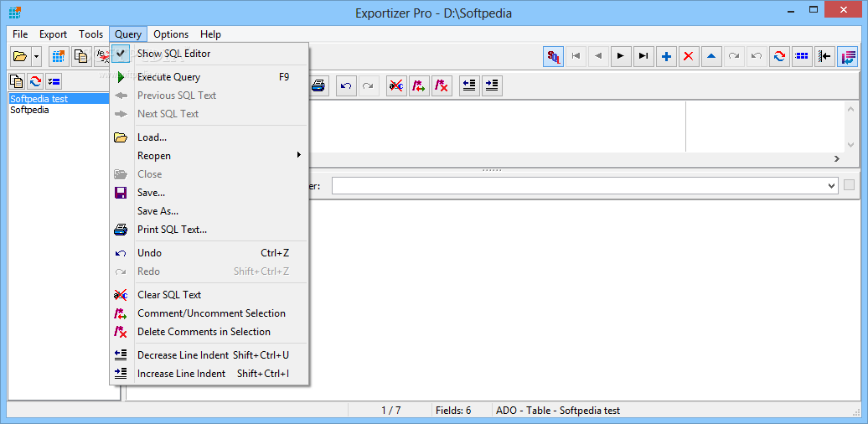Go to next record arrow button
The height and width of the screenshot is (424, 868).
pos(621,56)
